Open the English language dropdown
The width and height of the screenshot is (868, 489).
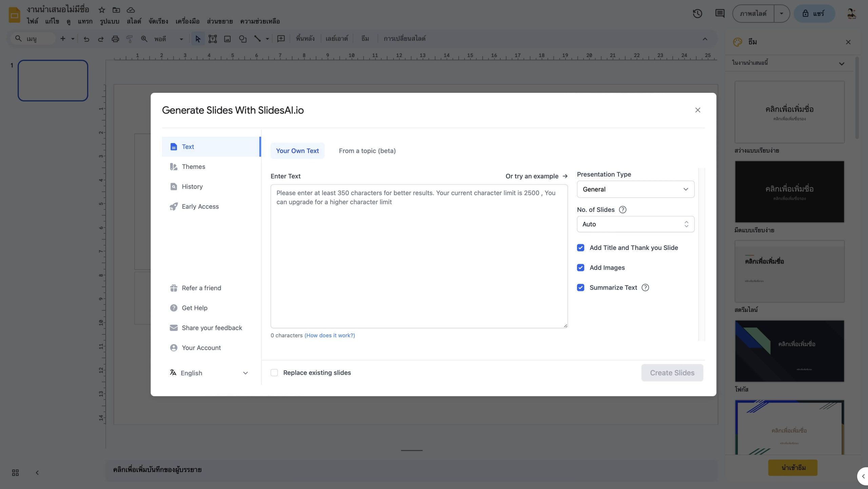209,373
